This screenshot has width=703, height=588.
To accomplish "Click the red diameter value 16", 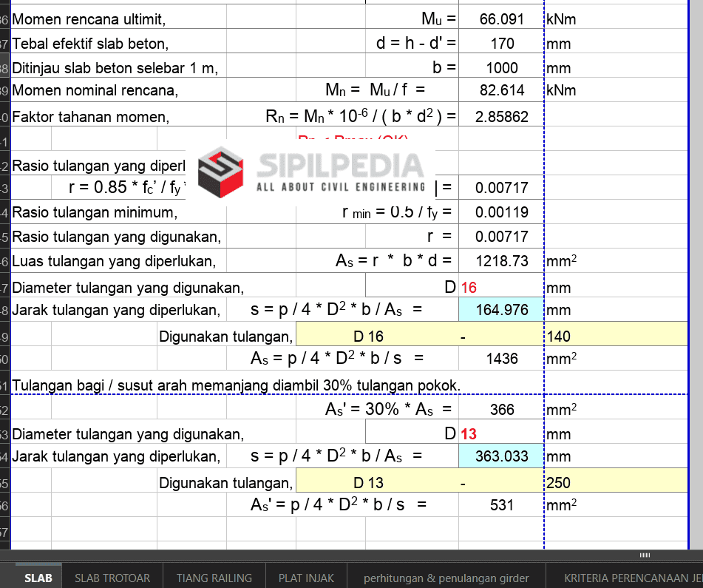I will tap(469, 288).
